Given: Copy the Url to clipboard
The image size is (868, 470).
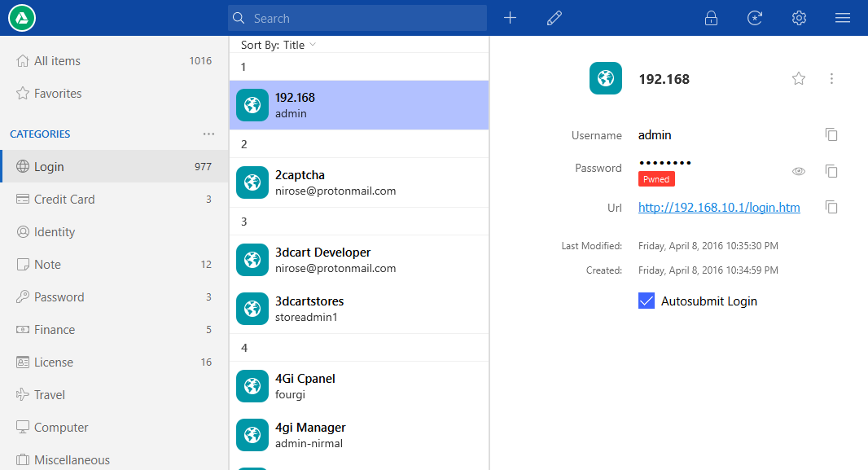Looking at the screenshot, I should 831,208.
